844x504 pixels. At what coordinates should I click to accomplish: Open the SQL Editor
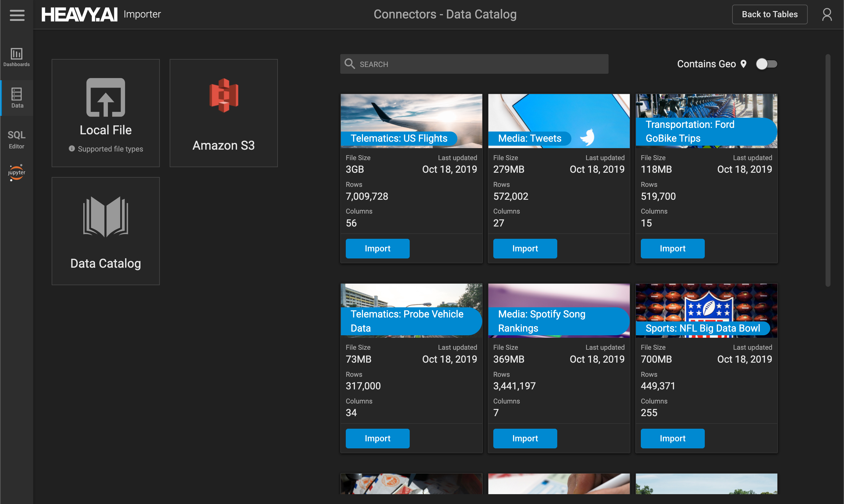pos(16,139)
